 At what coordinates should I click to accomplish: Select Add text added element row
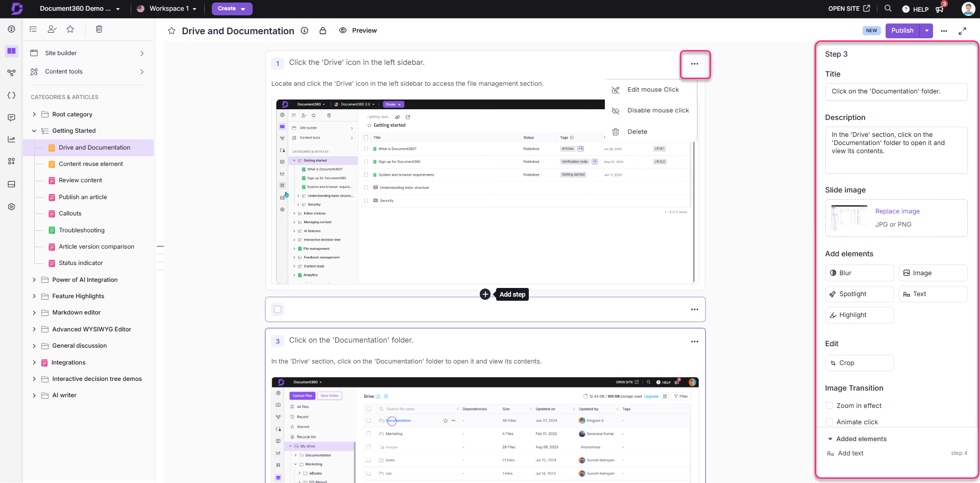pos(896,453)
